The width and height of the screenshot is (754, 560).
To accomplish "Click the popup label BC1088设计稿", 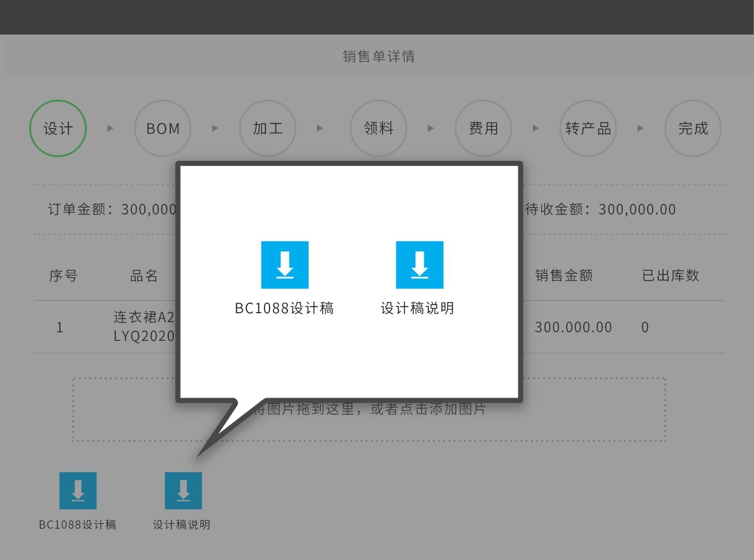I will (285, 308).
